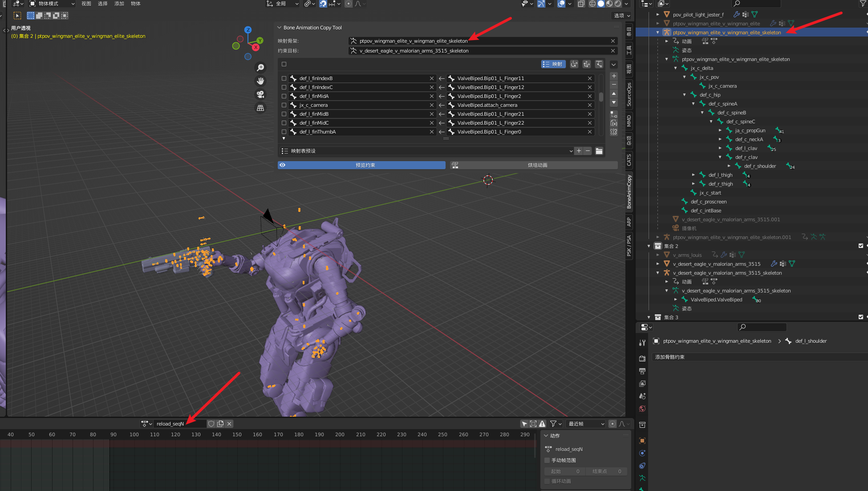Check the def_l_finIndexB mapping checkbox

(284, 78)
